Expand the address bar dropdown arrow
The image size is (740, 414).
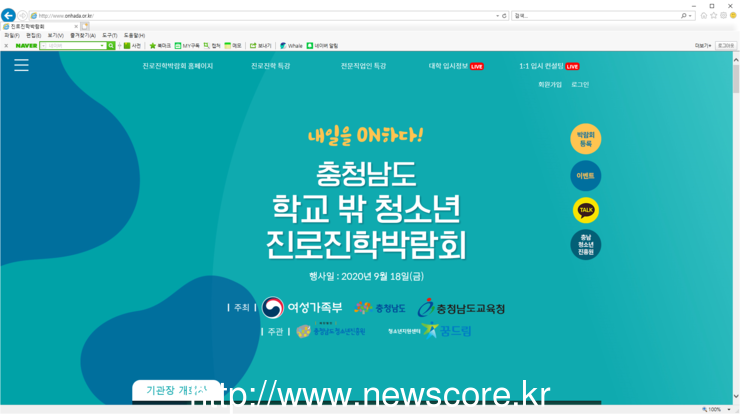point(497,15)
